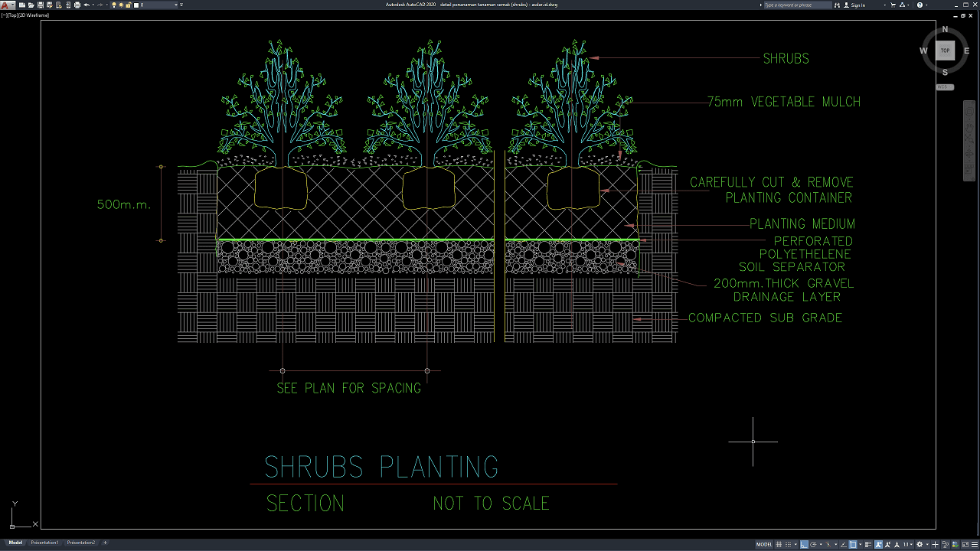Click the Sign In button
The height and width of the screenshot is (551, 980).
click(x=857, y=5)
